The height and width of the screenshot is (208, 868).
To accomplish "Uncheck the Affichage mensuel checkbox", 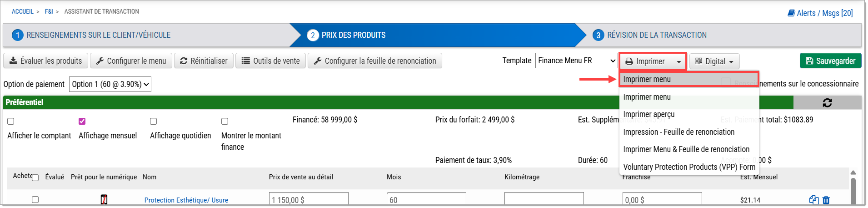I will pyautogui.click(x=82, y=122).
